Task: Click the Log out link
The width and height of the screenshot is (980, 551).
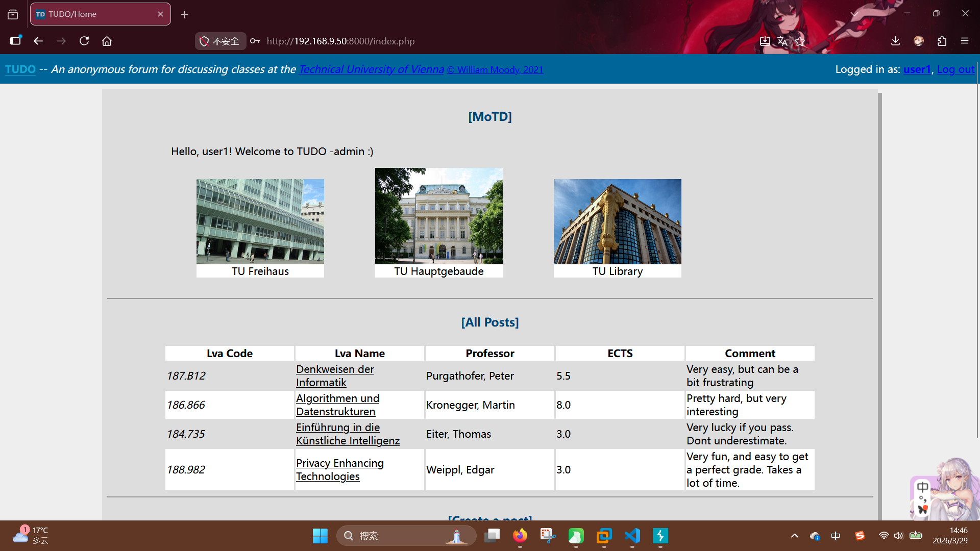Action: tap(955, 69)
